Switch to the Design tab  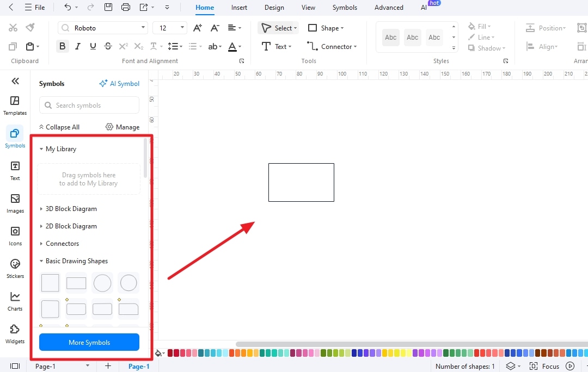pos(274,8)
